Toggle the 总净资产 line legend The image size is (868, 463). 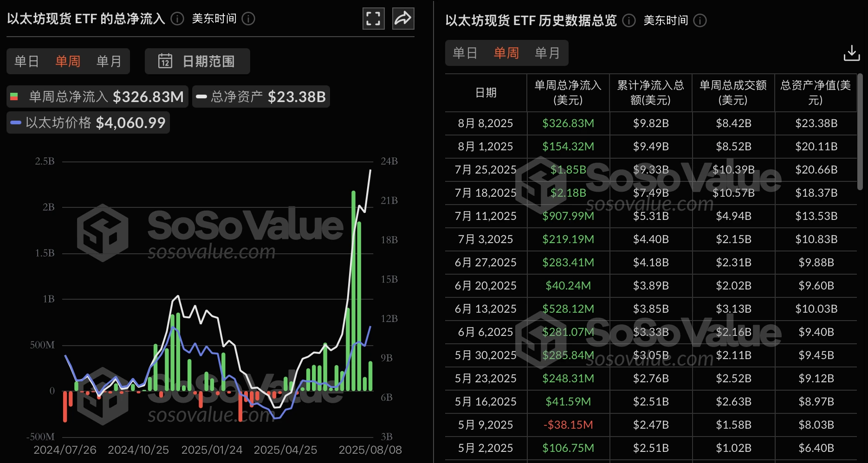pyautogui.click(x=261, y=96)
